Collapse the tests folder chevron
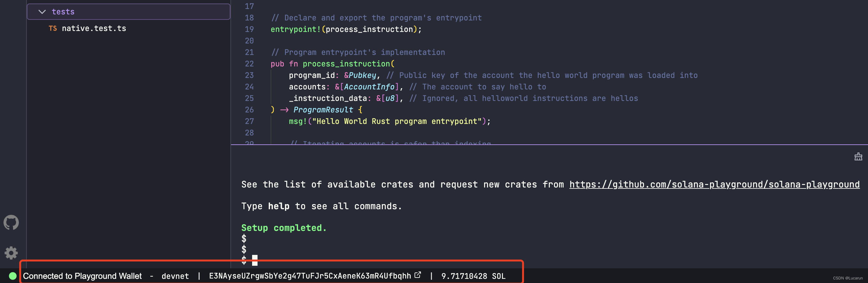Viewport: 868px width, 283px height. tap(42, 12)
